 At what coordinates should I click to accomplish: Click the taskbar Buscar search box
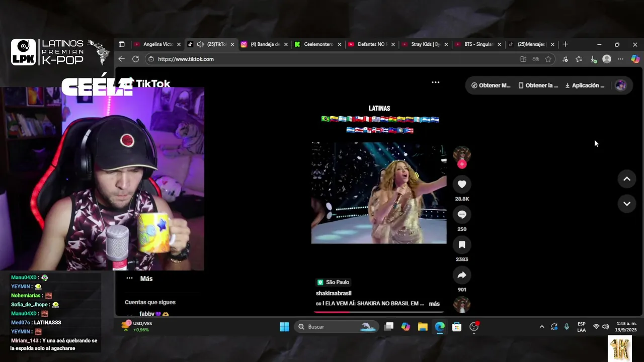[x=336, y=327]
